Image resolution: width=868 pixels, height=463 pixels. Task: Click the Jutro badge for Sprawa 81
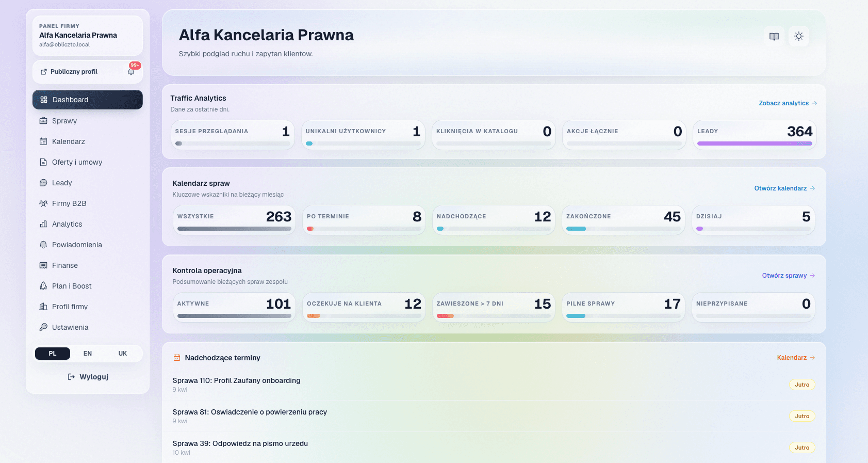click(802, 416)
